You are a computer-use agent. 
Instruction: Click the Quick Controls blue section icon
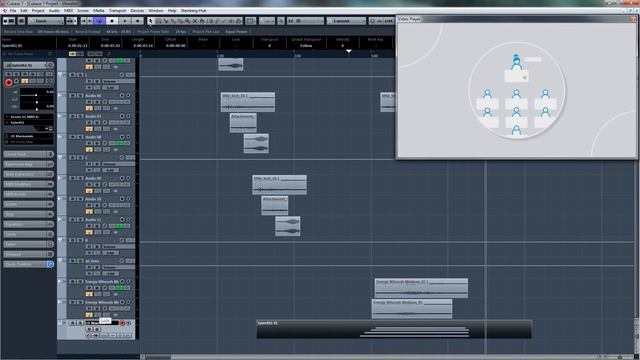tap(50, 264)
